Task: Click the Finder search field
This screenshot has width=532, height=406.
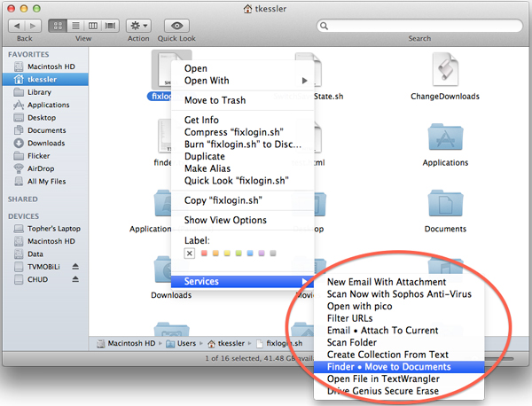Action: pos(419,26)
